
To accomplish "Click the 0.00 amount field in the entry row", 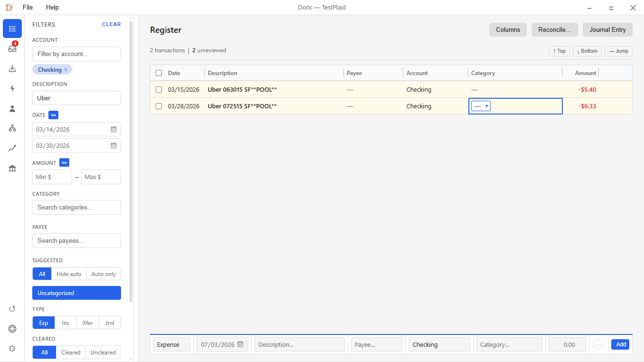I will point(568,344).
